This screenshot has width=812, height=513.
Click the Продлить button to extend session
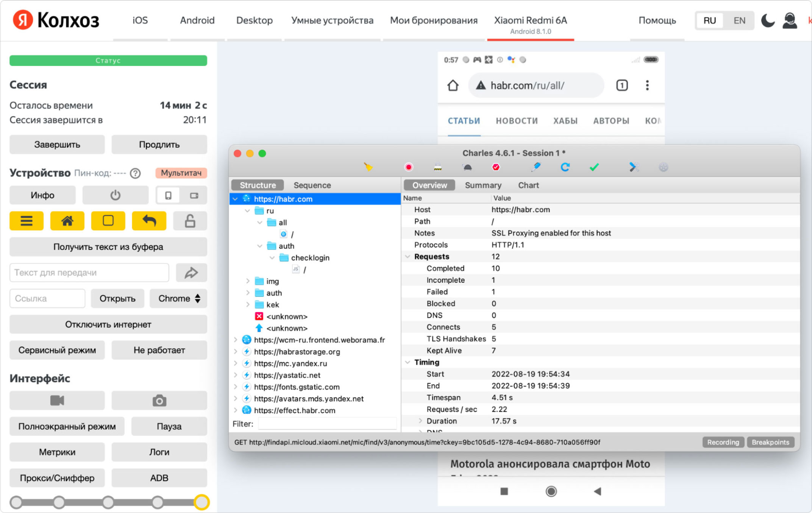(x=159, y=145)
